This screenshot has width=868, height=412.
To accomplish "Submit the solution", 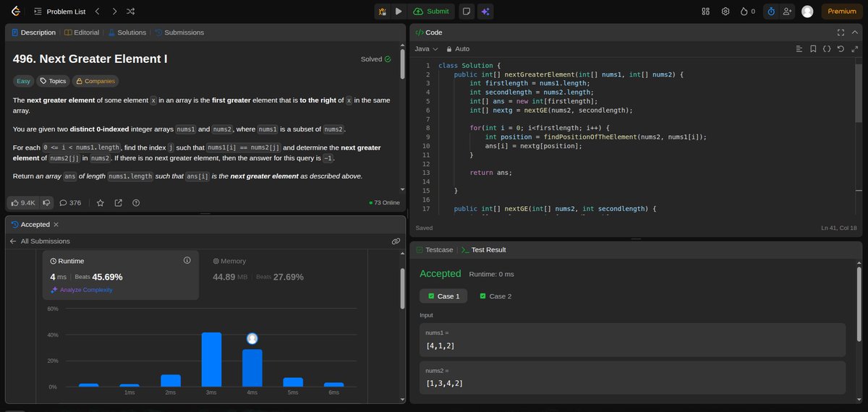I will (431, 11).
